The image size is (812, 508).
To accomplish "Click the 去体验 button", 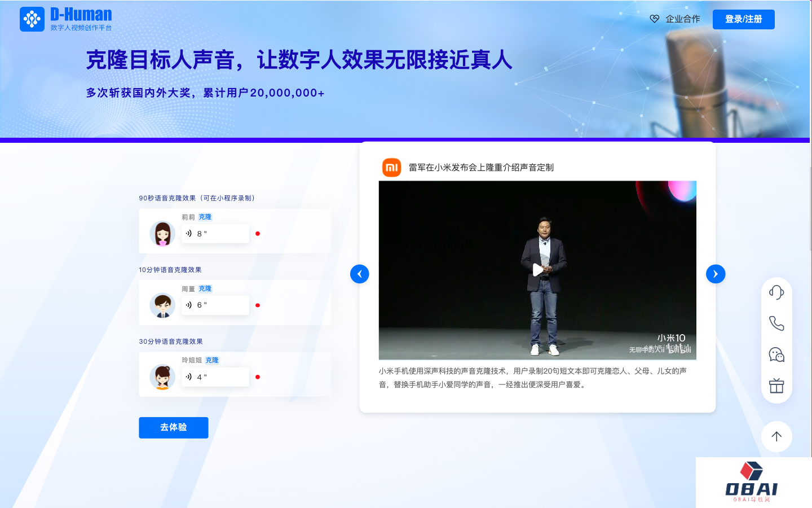I will [174, 427].
